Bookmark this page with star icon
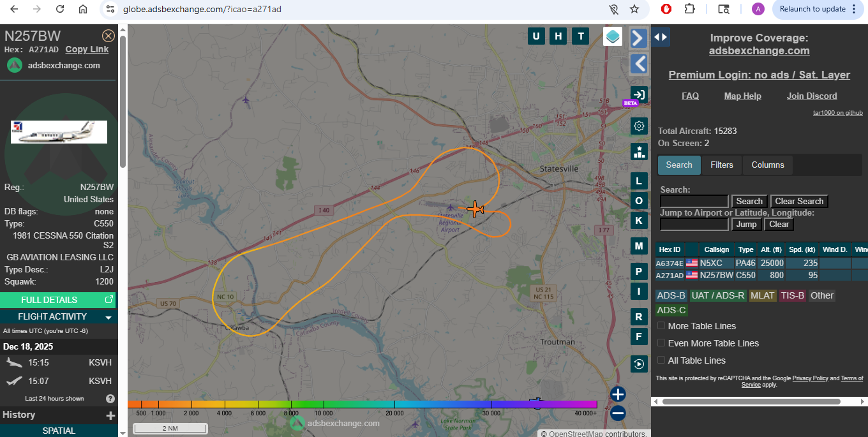 (634, 9)
